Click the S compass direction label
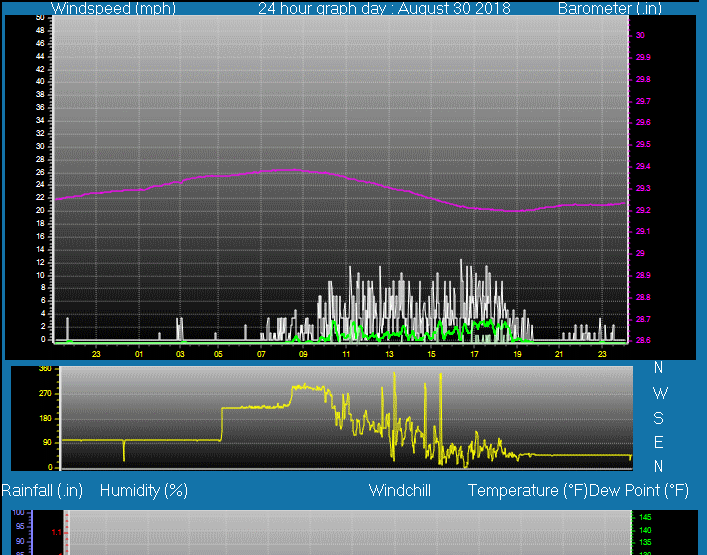 tap(658, 418)
